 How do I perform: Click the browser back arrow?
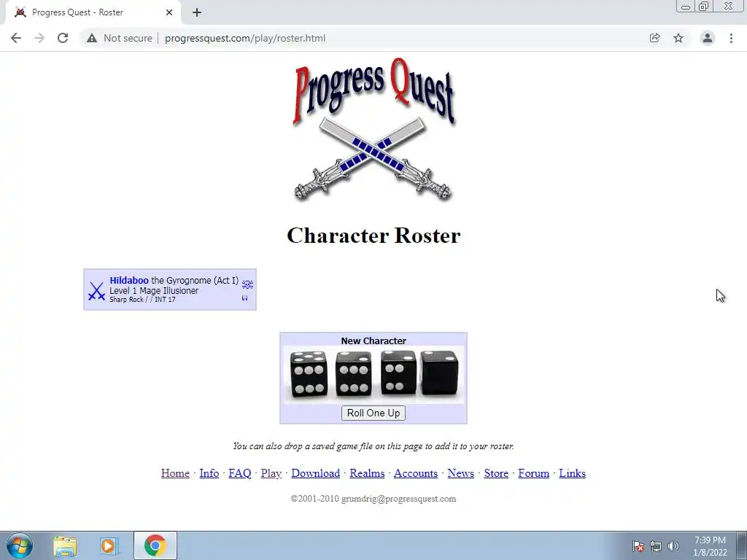coord(16,38)
